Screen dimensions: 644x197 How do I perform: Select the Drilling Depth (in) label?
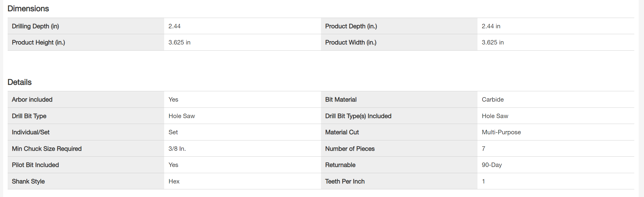(35, 26)
